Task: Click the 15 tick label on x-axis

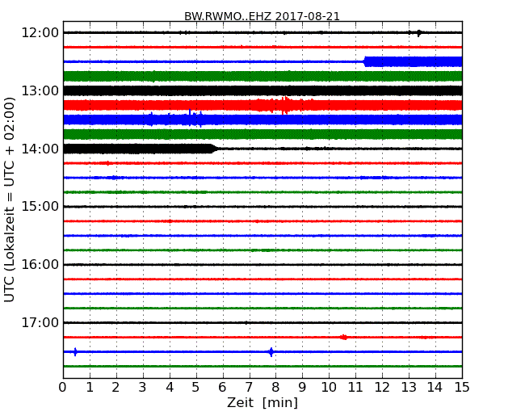Action: pyautogui.click(x=462, y=388)
